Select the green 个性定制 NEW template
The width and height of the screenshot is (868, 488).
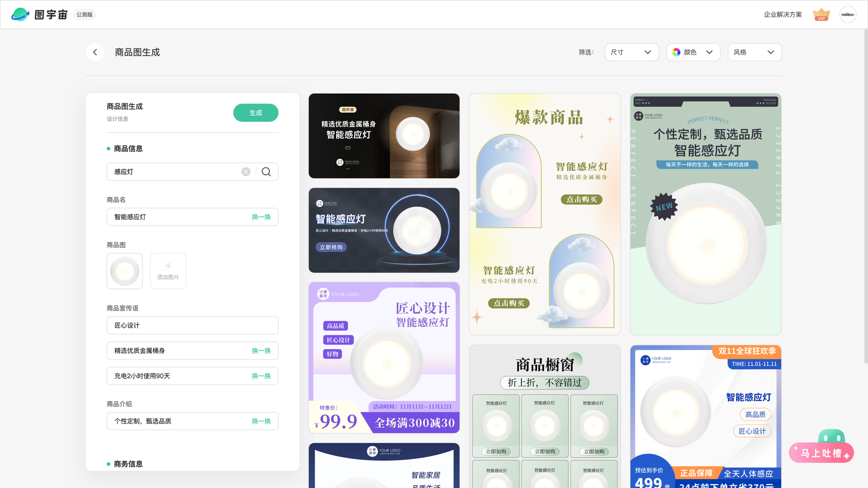[x=705, y=214]
